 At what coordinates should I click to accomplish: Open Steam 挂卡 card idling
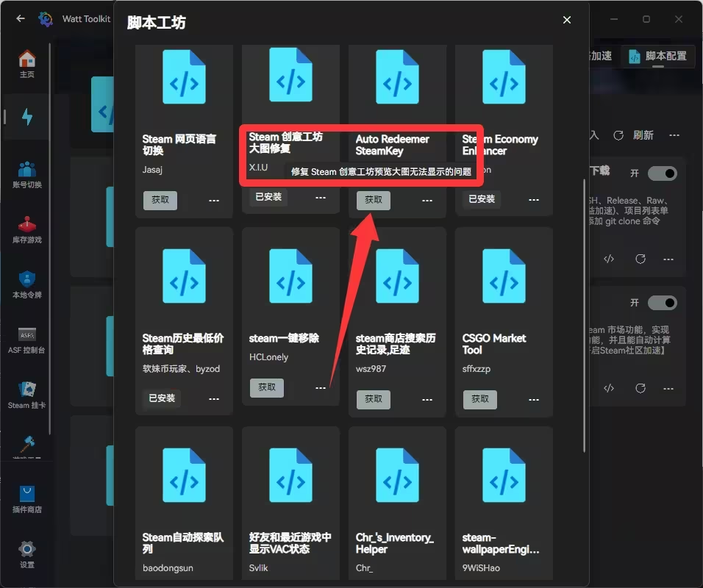27,395
